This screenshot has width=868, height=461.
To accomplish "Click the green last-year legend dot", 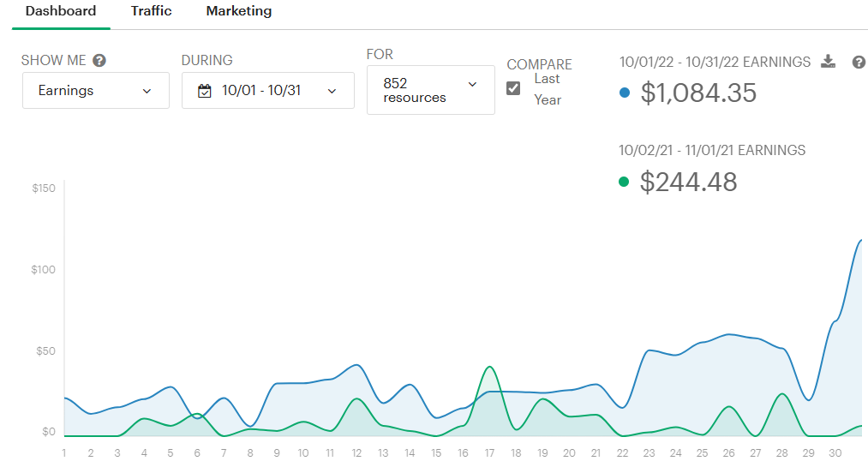I will (x=624, y=182).
